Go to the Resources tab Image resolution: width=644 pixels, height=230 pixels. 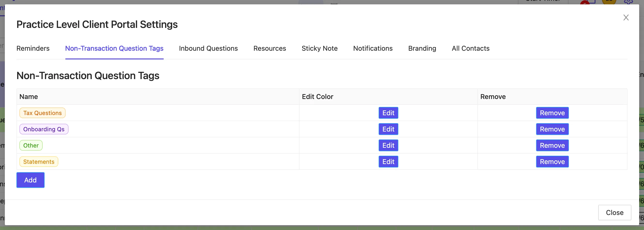click(269, 48)
